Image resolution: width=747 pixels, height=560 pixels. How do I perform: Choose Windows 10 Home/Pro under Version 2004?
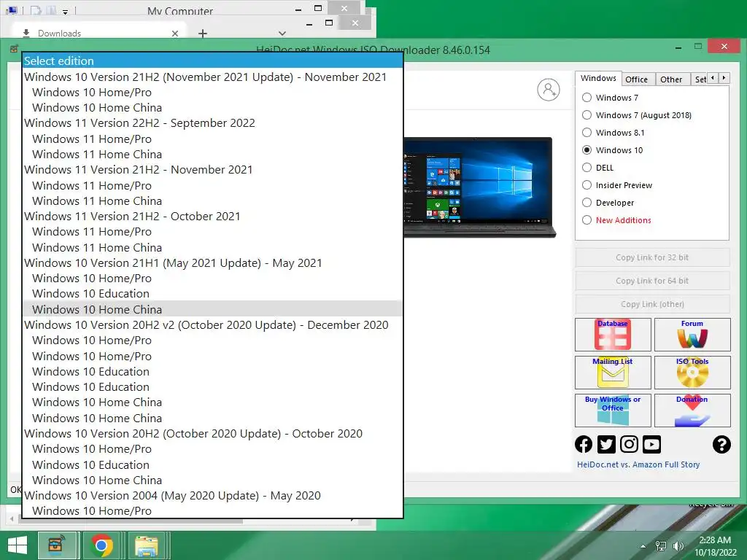click(212, 510)
